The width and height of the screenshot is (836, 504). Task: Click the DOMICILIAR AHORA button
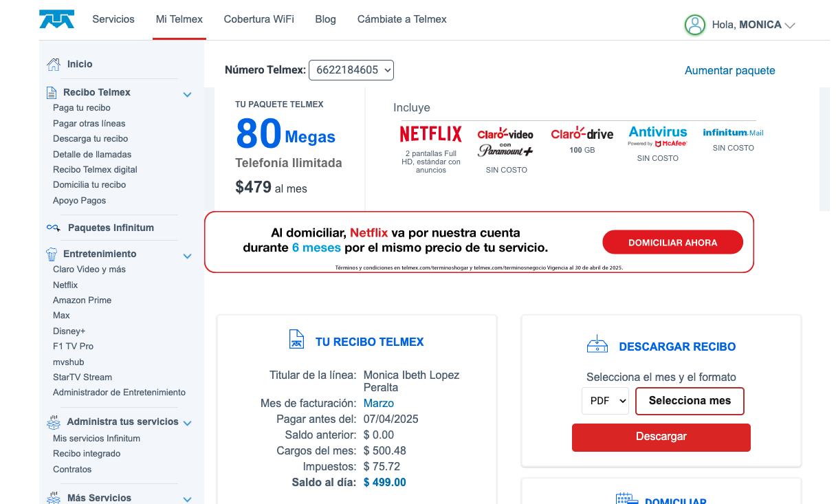tap(673, 243)
